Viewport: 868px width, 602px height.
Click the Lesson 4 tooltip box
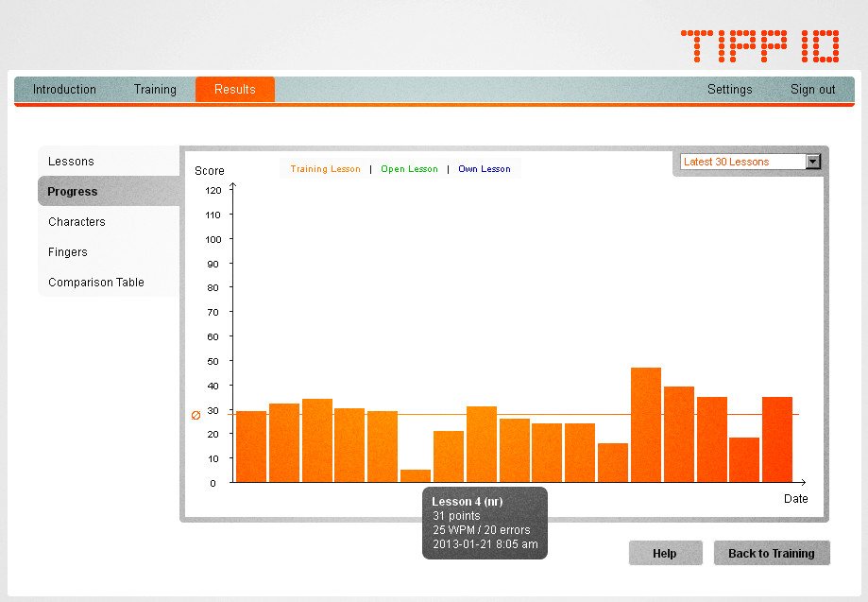point(485,523)
